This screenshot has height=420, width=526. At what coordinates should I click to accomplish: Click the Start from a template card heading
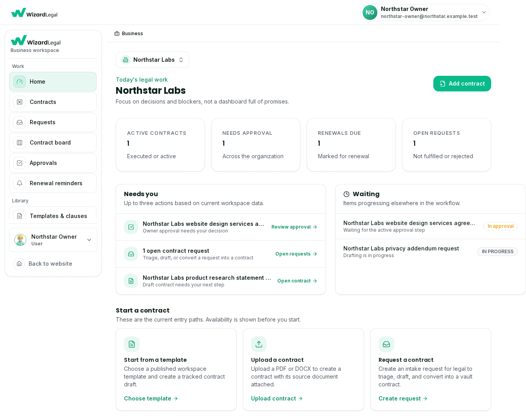155,360
